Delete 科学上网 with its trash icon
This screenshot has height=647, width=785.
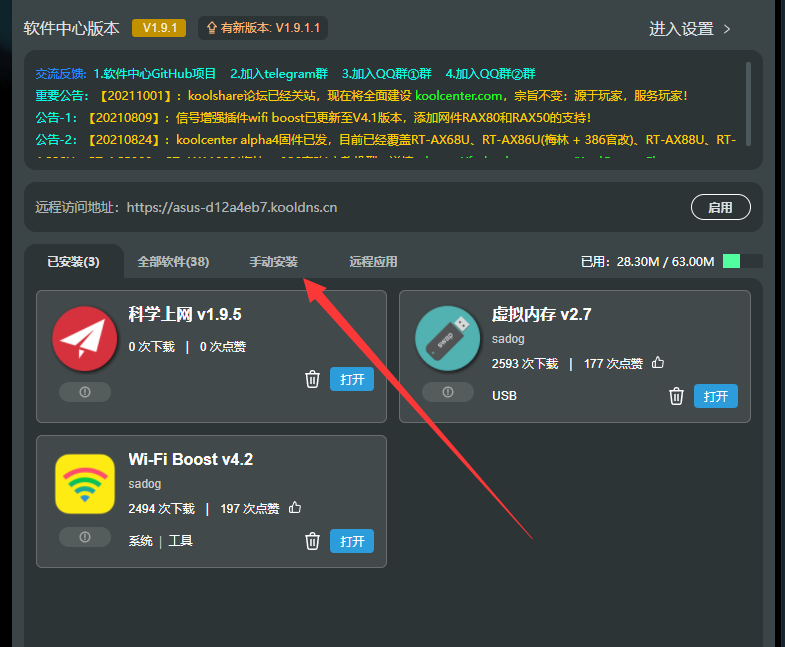click(x=312, y=379)
